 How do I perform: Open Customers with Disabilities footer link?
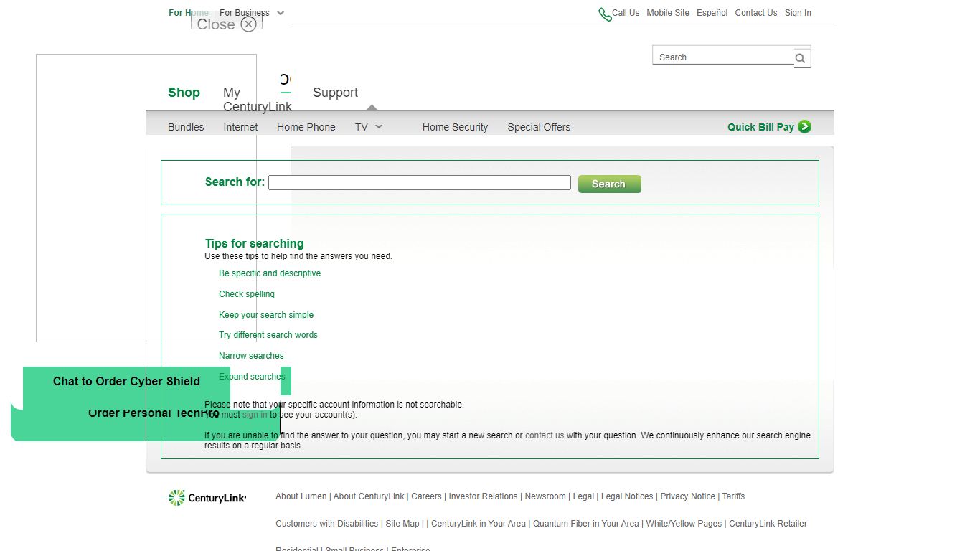(326, 524)
